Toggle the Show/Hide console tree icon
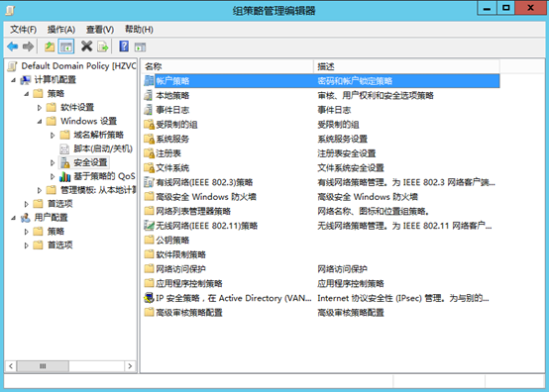 click(x=66, y=47)
